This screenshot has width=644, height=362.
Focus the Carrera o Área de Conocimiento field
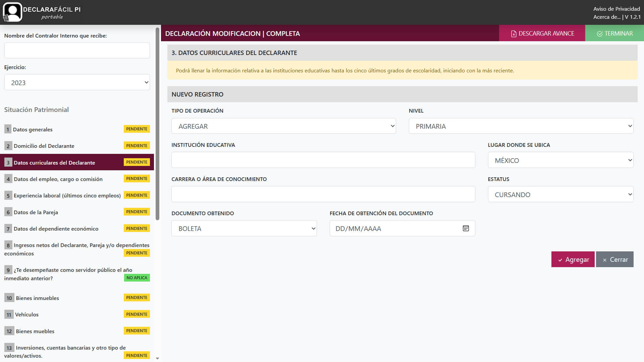[323, 194]
